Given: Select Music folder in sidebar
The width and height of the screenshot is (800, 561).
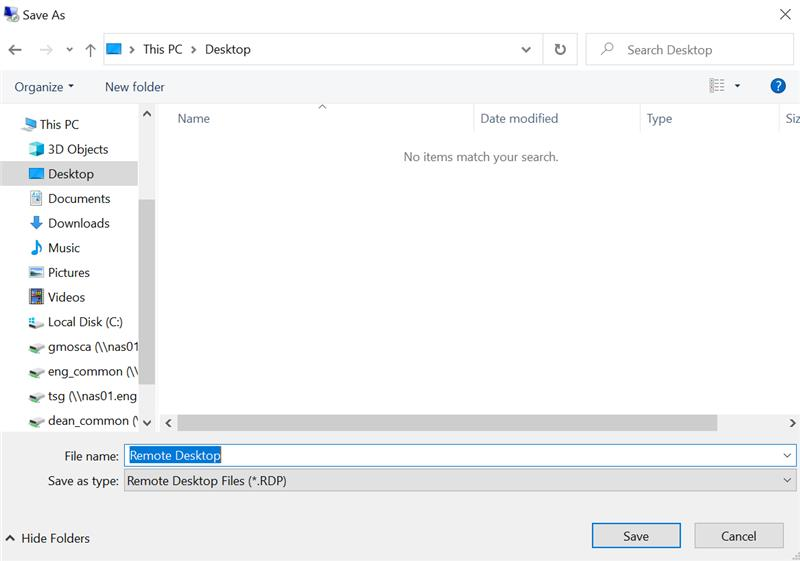Looking at the screenshot, I should click(63, 248).
